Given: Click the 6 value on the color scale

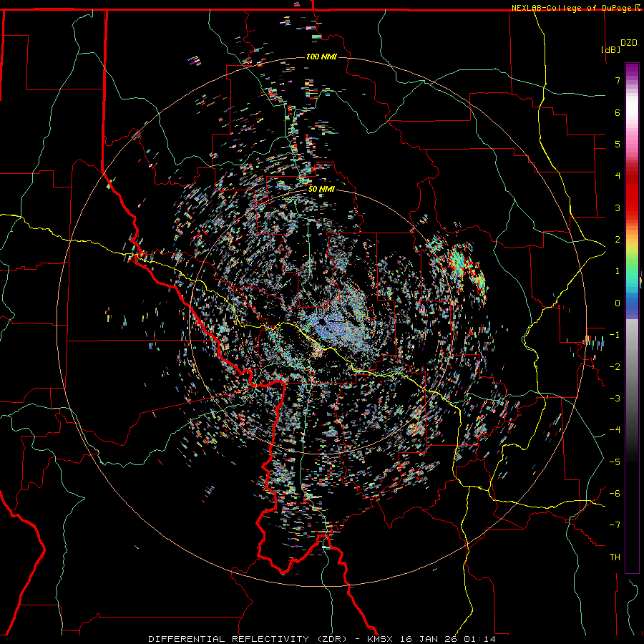Looking at the screenshot, I should click(x=618, y=112).
